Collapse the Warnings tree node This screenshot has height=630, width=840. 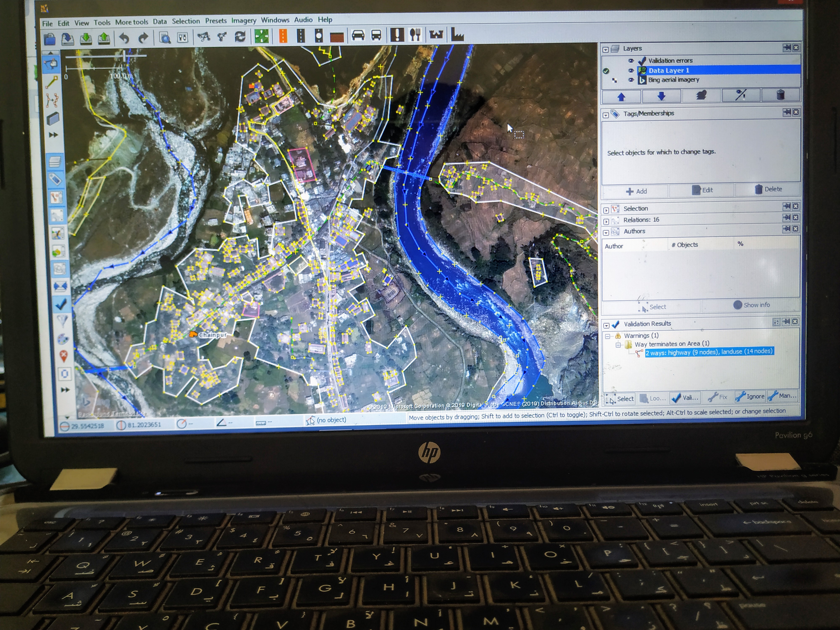[608, 336]
